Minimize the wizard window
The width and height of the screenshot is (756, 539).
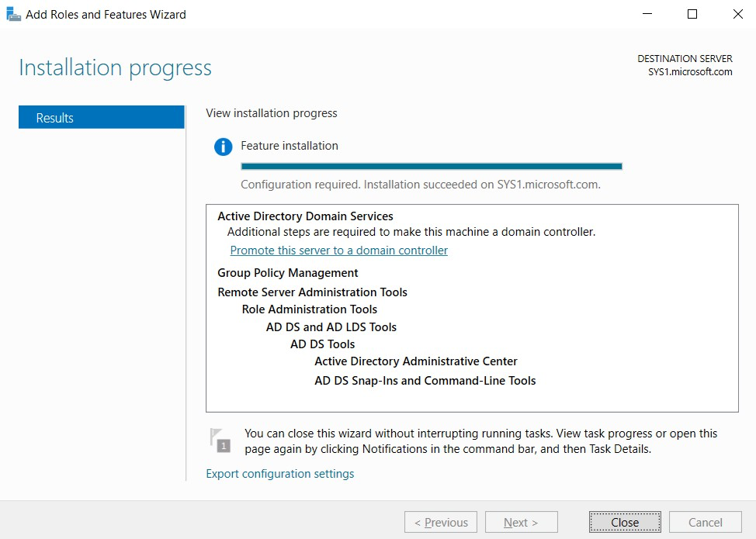[x=647, y=14]
